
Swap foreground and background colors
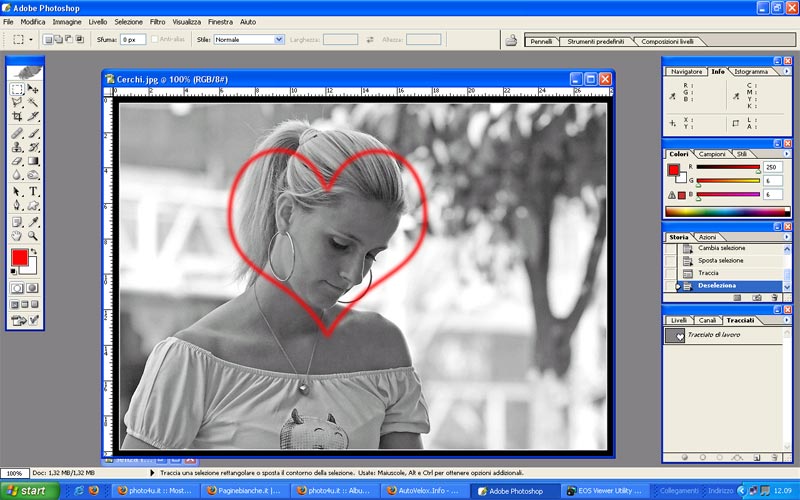click(35, 252)
